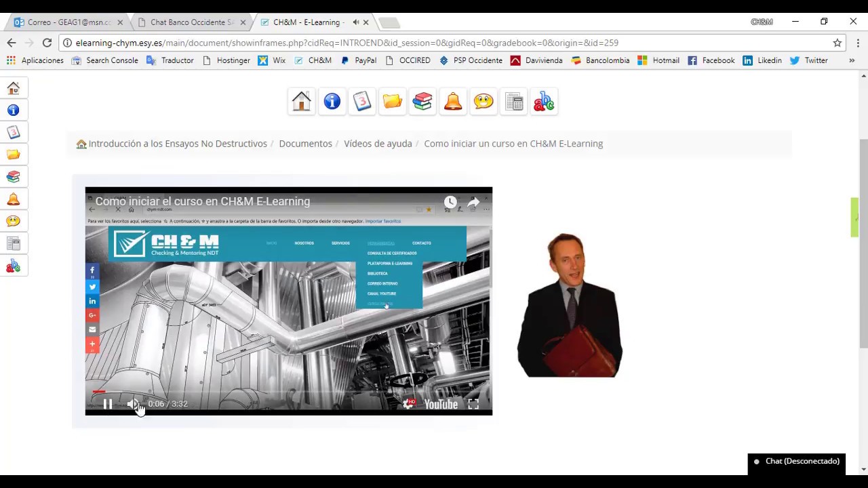View site information icon in address bar
The image size is (868, 488).
click(x=67, y=43)
